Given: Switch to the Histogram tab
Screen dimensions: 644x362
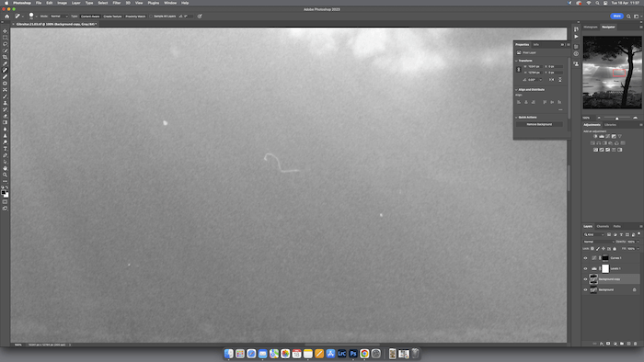Looking at the screenshot, I should tap(591, 27).
